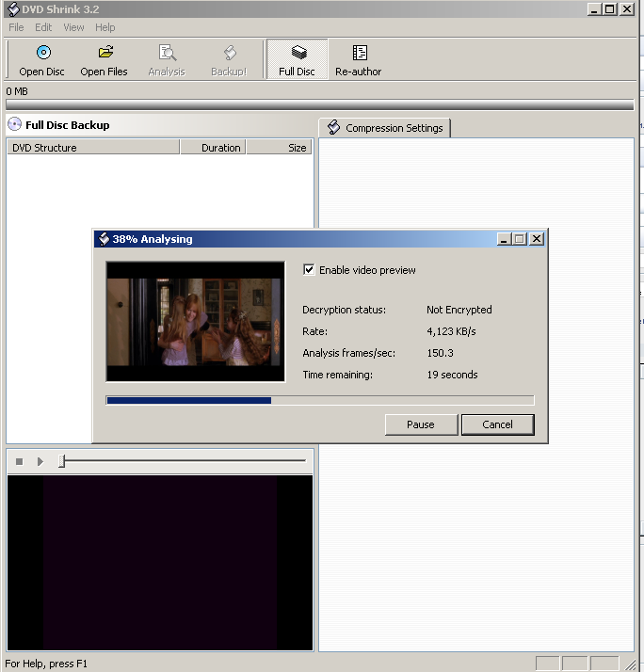
Task: Uncheck Enable video preview
Action: [x=309, y=269]
